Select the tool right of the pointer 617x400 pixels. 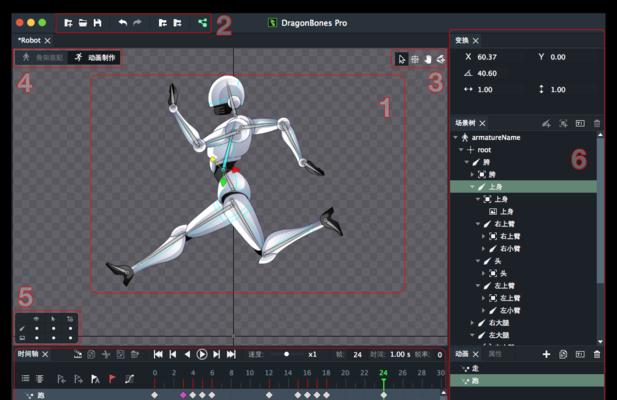tap(415, 59)
